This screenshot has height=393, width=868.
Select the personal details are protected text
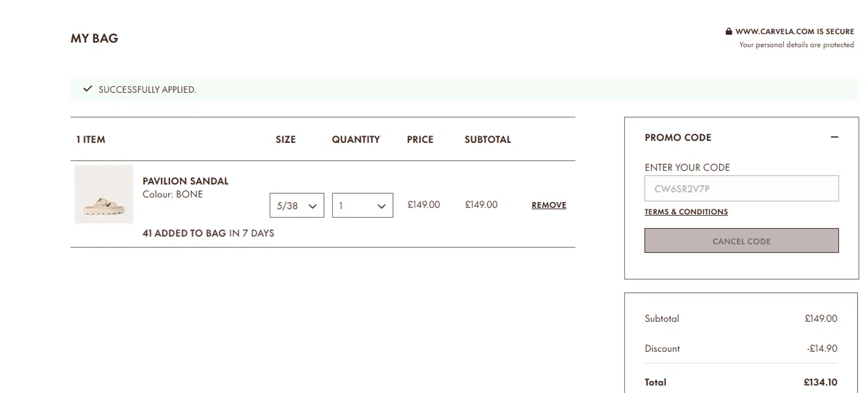796,45
